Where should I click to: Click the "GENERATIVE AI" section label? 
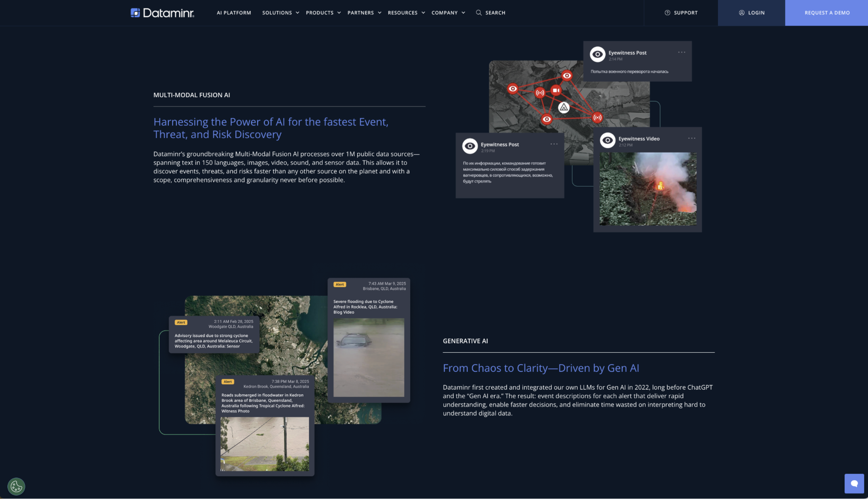point(465,341)
